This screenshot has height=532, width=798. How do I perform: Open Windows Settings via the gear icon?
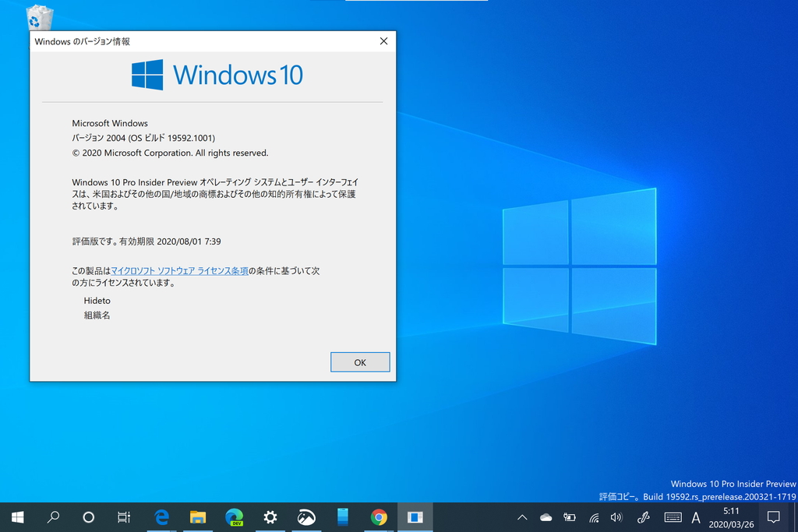pyautogui.click(x=270, y=516)
